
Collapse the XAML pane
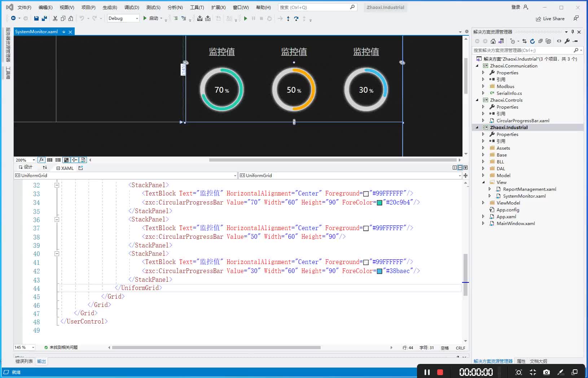coord(466,168)
